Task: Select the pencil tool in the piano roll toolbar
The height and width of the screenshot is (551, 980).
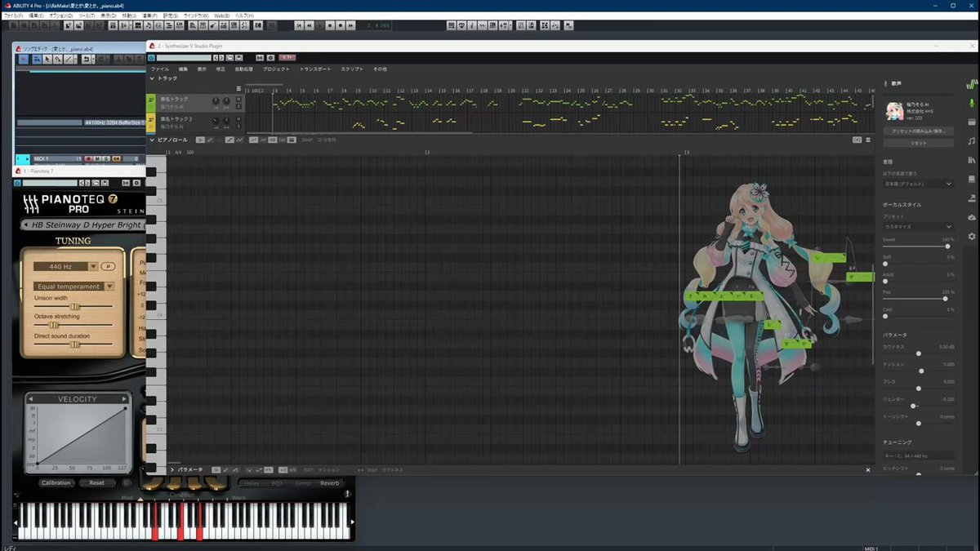Action: tap(210, 140)
